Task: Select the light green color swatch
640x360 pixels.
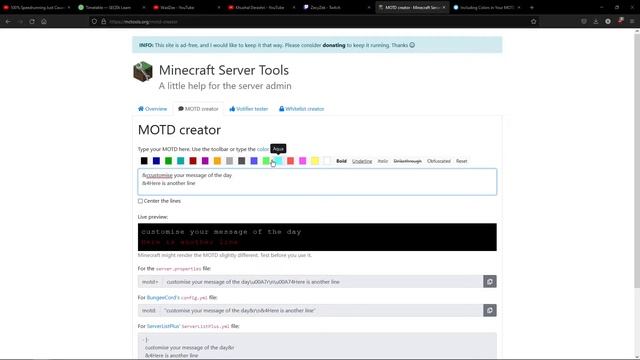Action: coord(266,161)
